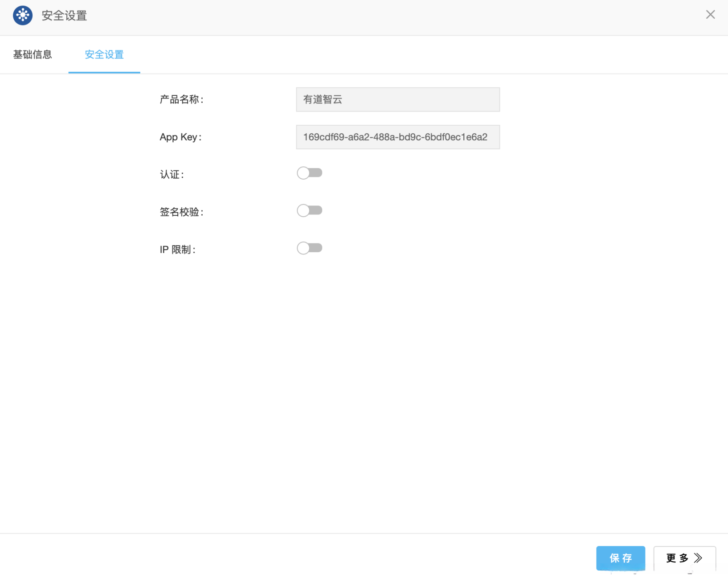Click the 签名校验 label text
The height and width of the screenshot is (579, 728).
[181, 211]
